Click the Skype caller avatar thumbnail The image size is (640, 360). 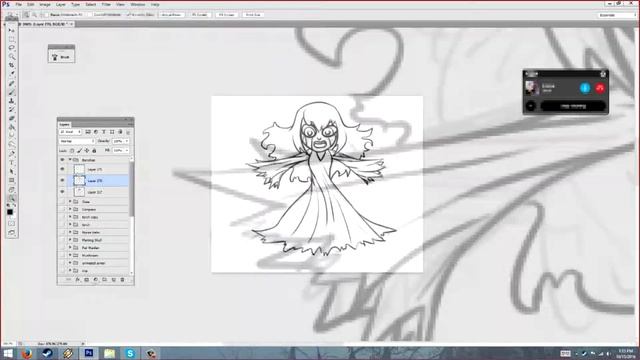click(x=532, y=88)
